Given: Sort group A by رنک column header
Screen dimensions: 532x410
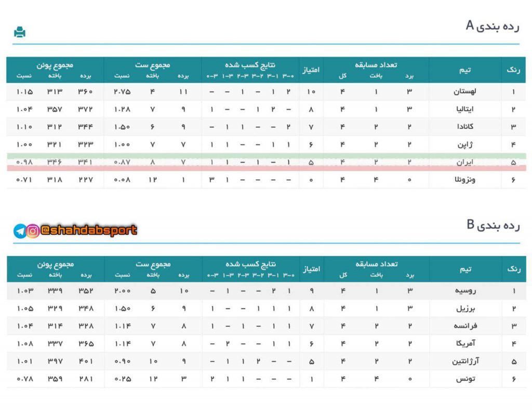Looking at the screenshot, I should pyautogui.click(x=513, y=70).
